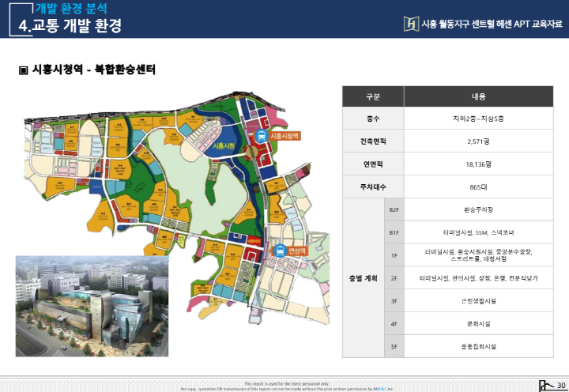This screenshot has width=569, height=392.
Task: Click the 5F 운동집회시설 floor row
Action: click(478, 346)
